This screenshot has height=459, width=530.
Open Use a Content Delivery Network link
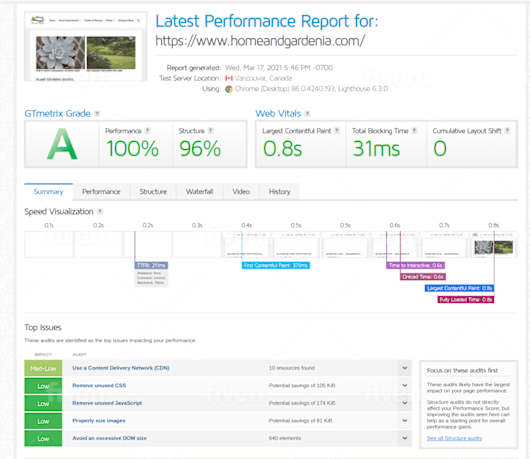point(121,368)
